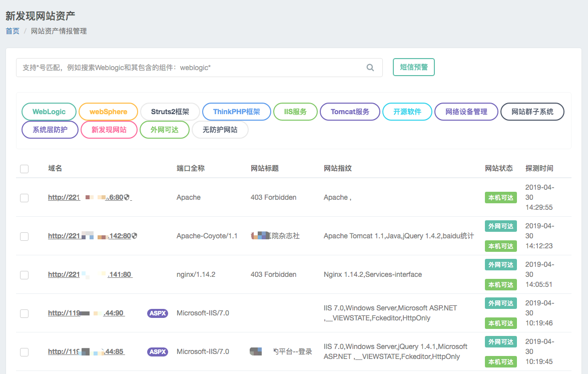Open the domain link ending in 141:80

90,274
